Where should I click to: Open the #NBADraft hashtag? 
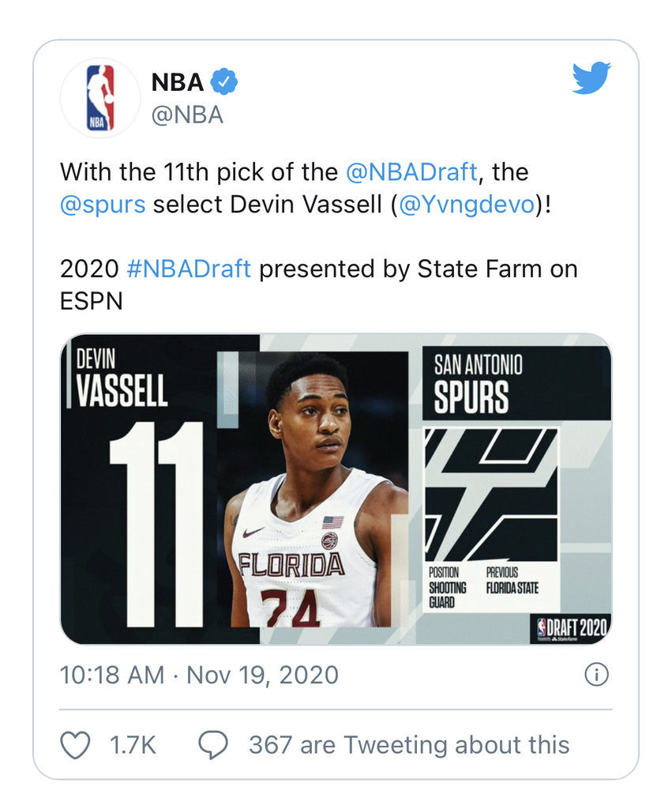[x=189, y=269]
